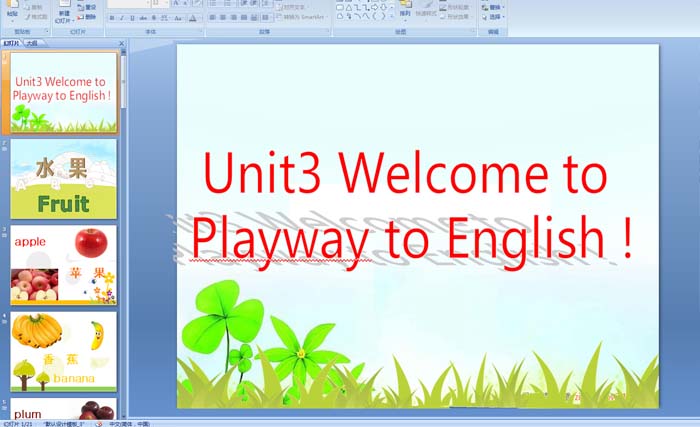Open Paragraph dialog launcher
The image size is (700, 427).
point(328,31)
